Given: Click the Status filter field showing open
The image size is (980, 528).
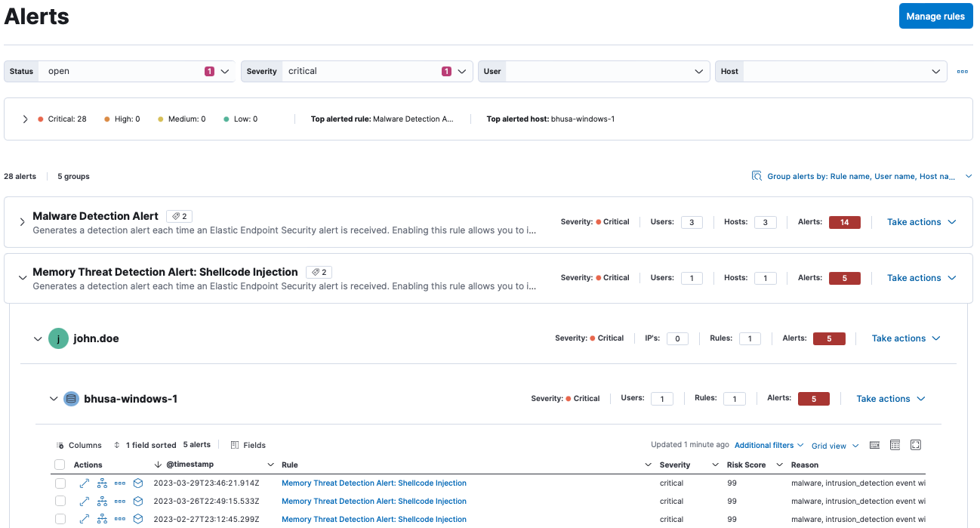Looking at the screenshot, I should click(120, 71).
